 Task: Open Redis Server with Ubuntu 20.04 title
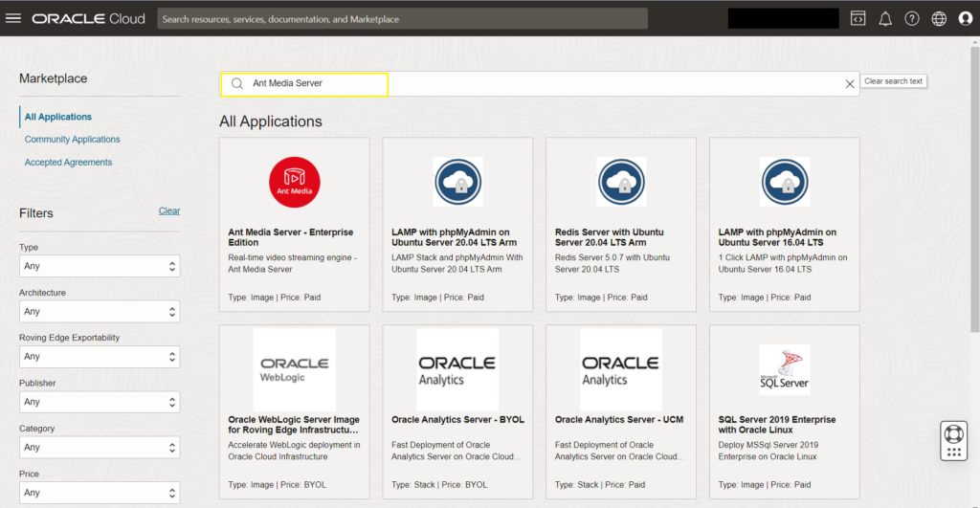610,237
